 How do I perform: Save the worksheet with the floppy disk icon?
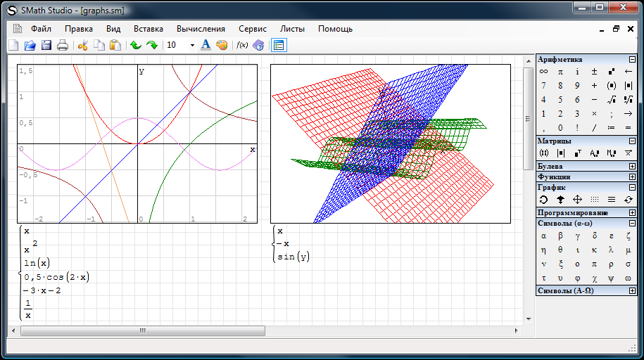tap(46, 45)
